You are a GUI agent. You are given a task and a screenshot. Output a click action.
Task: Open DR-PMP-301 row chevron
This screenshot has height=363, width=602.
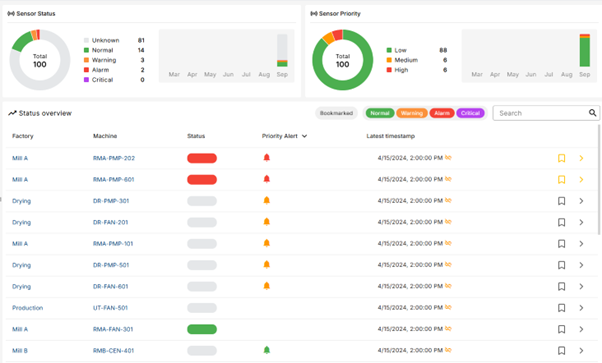581,201
